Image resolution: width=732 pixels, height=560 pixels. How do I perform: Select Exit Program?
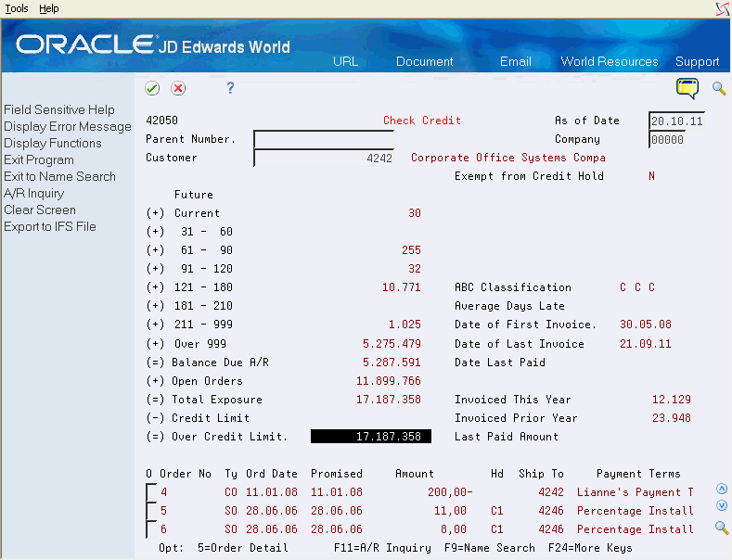(x=39, y=160)
